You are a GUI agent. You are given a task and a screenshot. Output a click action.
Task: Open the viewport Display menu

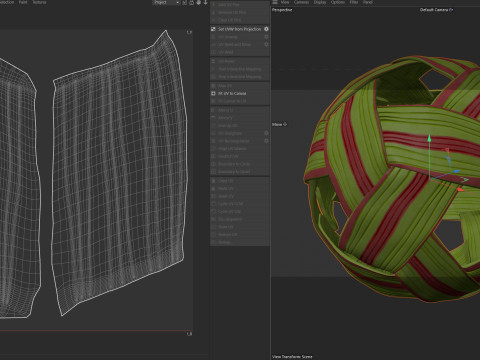point(320,2)
